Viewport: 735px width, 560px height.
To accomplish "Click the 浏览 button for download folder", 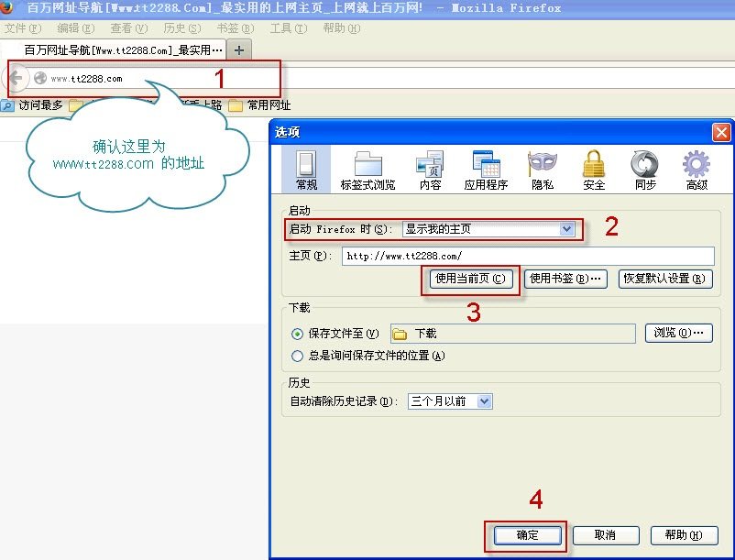I will click(x=678, y=334).
